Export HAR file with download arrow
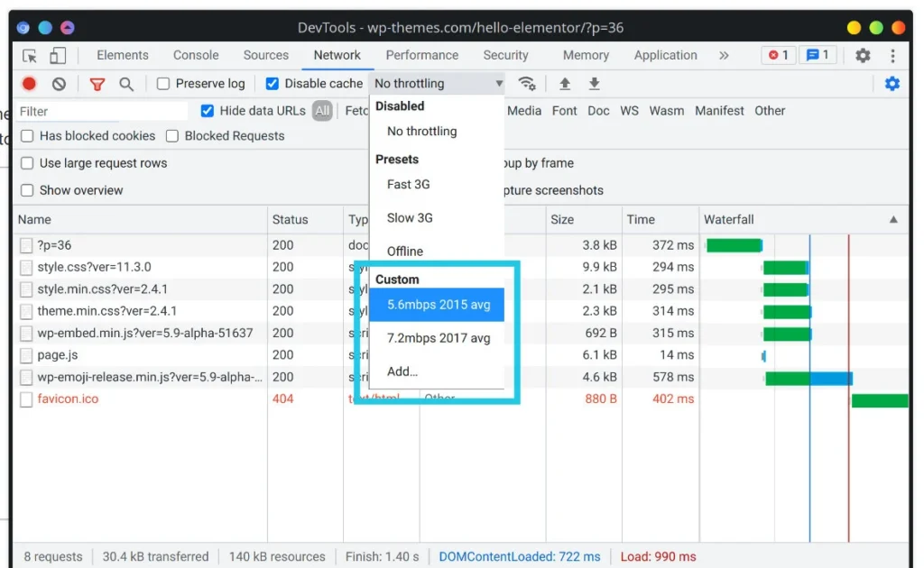Viewport: 924px width, 568px height. [594, 84]
